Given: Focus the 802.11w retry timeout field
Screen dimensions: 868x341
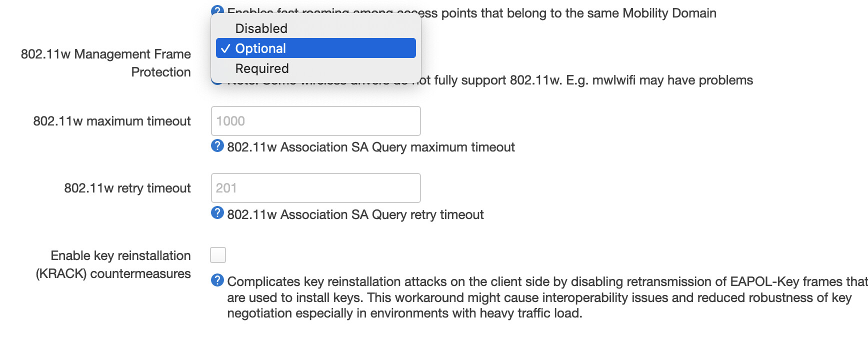Looking at the screenshot, I should click(x=315, y=188).
